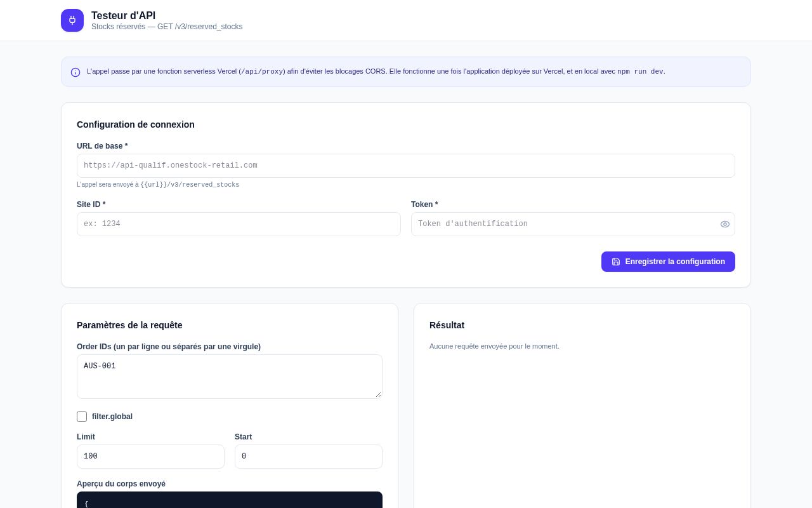Enable the filter.global checkbox
This screenshot has width=812, height=508.
click(82, 417)
